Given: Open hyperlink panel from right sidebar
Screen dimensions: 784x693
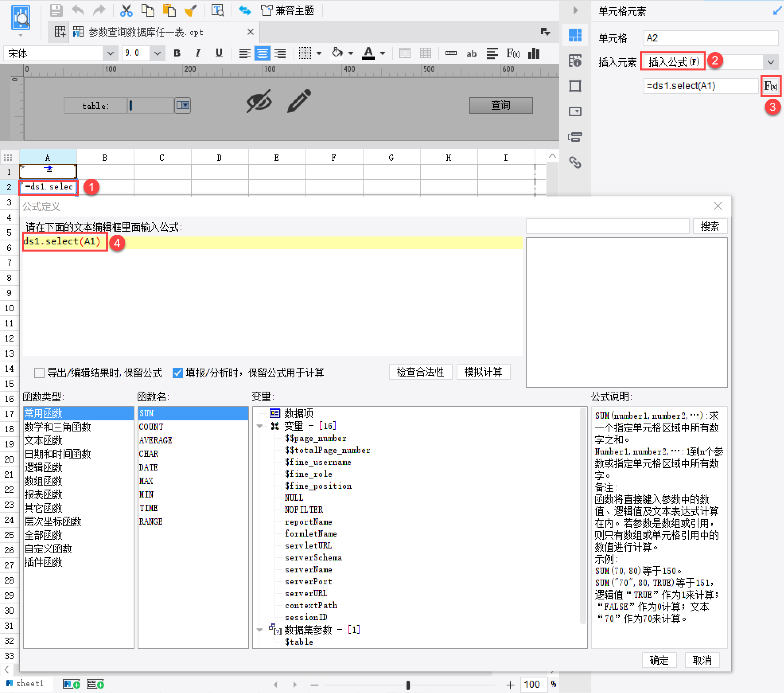Looking at the screenshot, I should pos(575,162).
